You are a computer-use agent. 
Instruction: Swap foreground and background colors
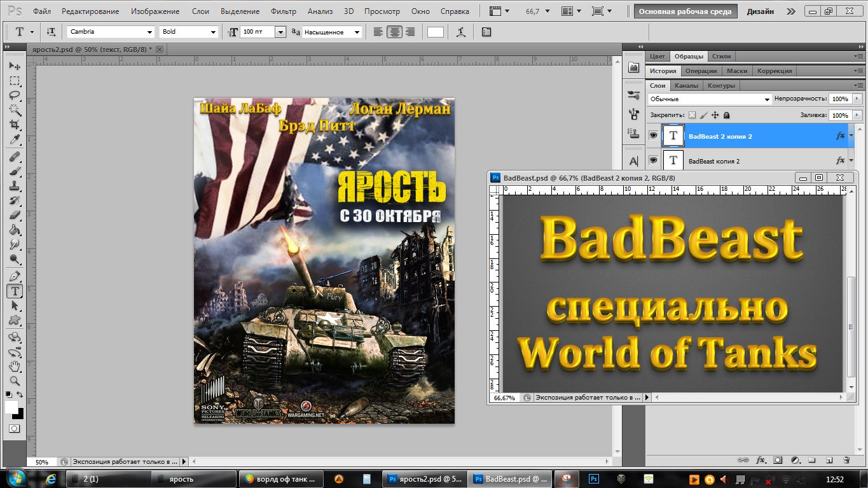point(21,394)
